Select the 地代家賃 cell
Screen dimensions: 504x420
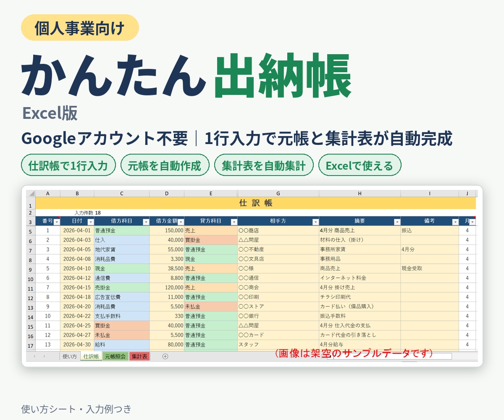coord(122,249)
